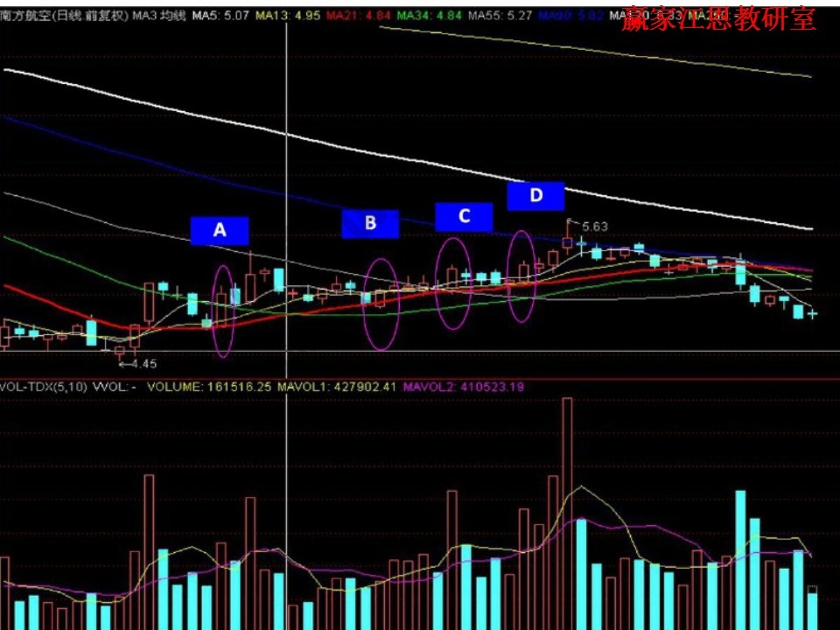Click the blue marker labeled B
The image size is (840, 630).
pos(370,223)
